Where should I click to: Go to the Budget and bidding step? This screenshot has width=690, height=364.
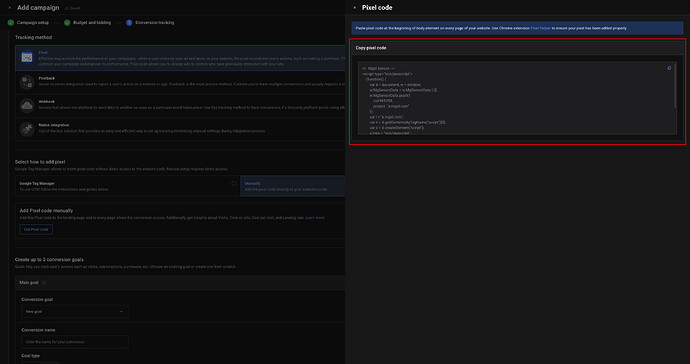click(x=92, y=22)
